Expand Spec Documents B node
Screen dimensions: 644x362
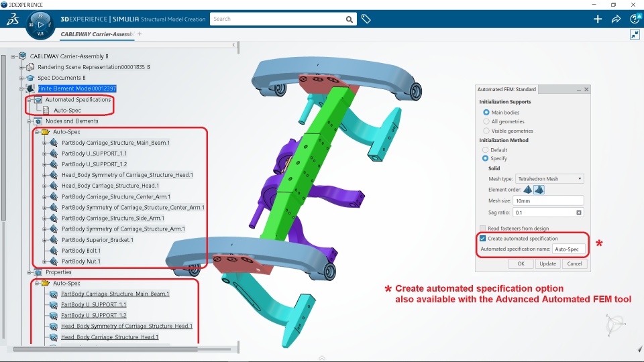click(21, 78)
